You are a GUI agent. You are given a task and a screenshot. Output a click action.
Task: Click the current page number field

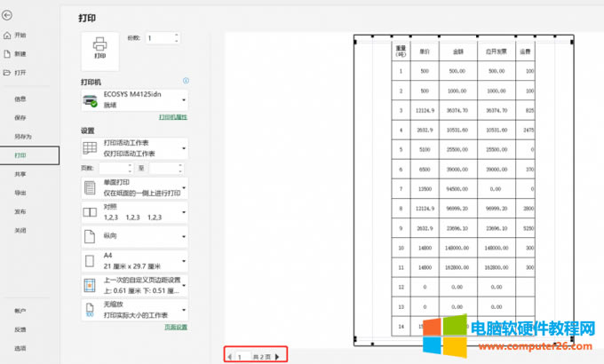pos(241,356)
